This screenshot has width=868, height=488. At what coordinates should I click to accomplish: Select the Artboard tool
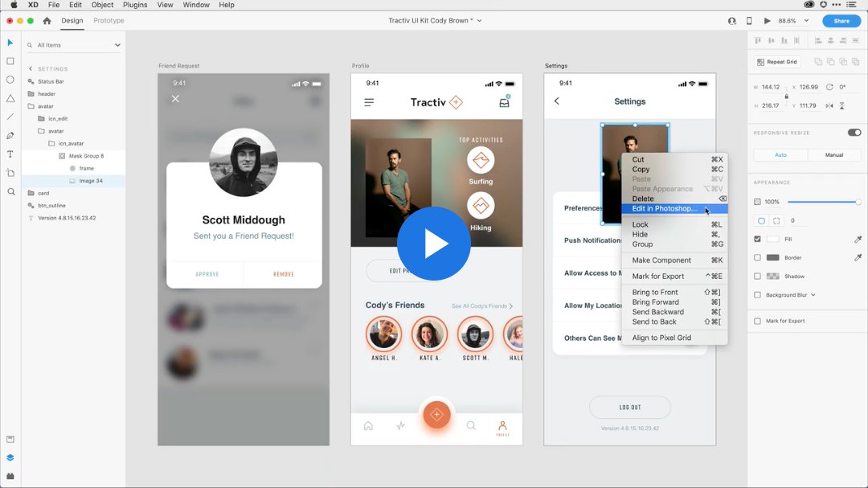[10, 173]
